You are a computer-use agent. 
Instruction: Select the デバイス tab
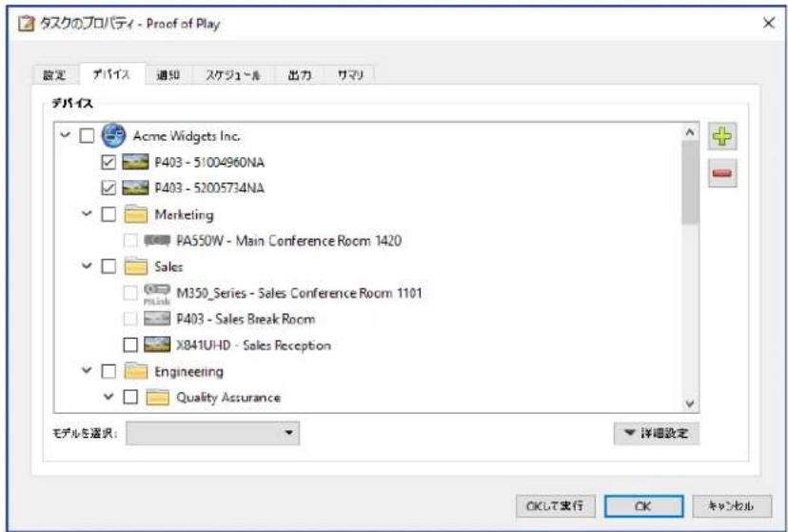tap(112, 74)
